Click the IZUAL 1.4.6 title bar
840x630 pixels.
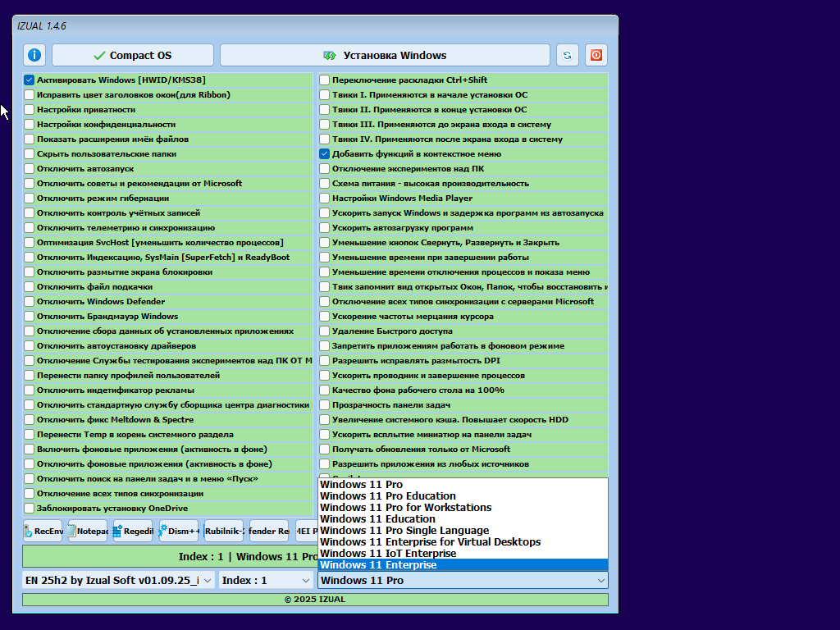315,25
